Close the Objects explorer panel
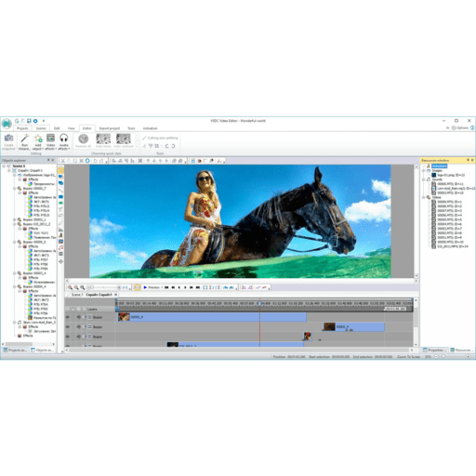 [x=53, y=160]
